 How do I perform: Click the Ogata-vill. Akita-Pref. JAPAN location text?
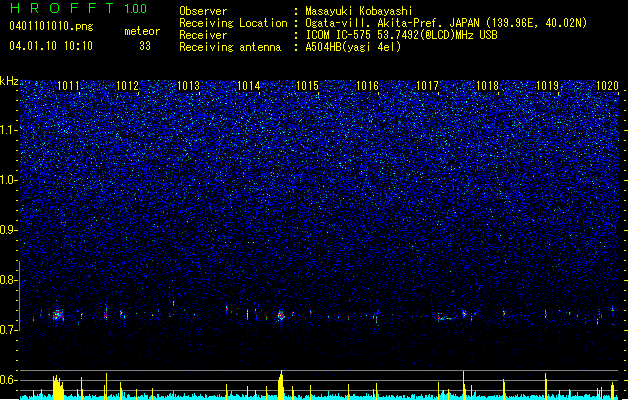pos(446,23)
